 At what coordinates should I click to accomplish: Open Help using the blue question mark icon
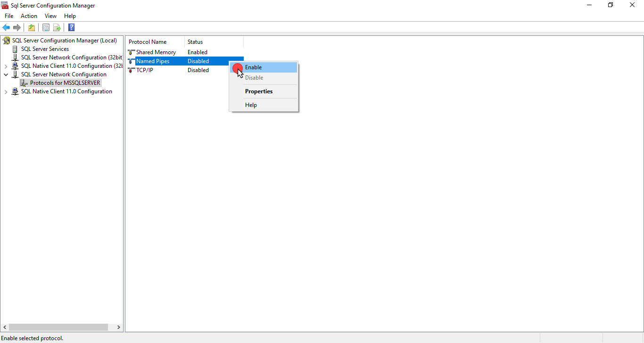(x=71, y=27)
